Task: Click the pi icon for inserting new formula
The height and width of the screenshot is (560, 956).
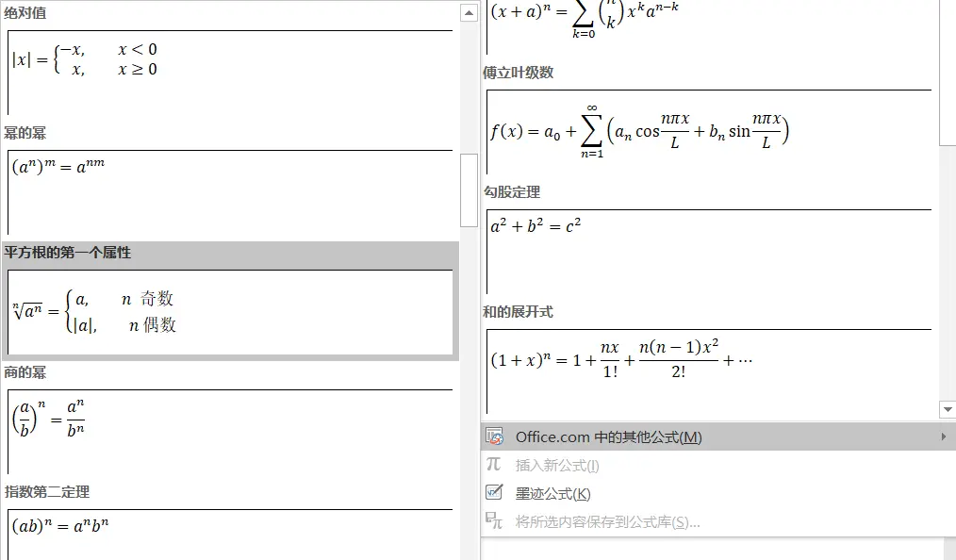Action: point(494,465)
